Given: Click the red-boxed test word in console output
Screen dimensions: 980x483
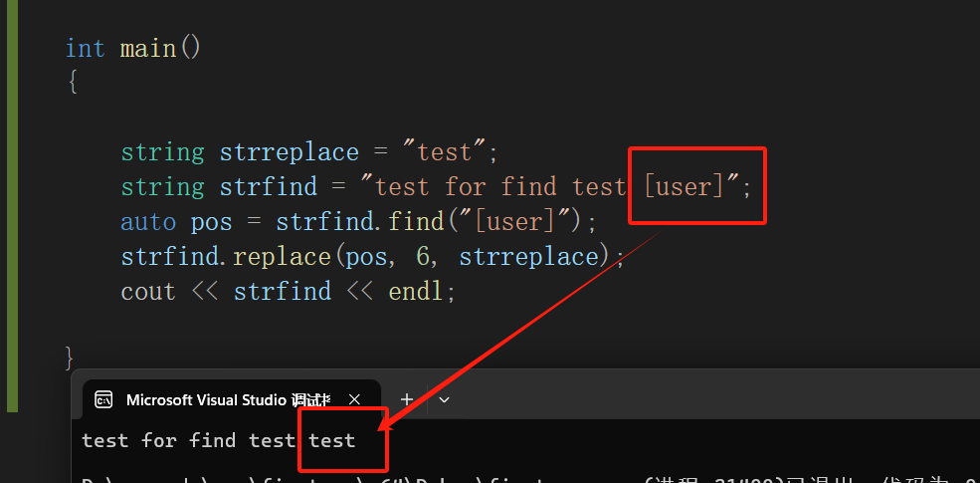Looking at the screenshot, I should click(332, 440).
